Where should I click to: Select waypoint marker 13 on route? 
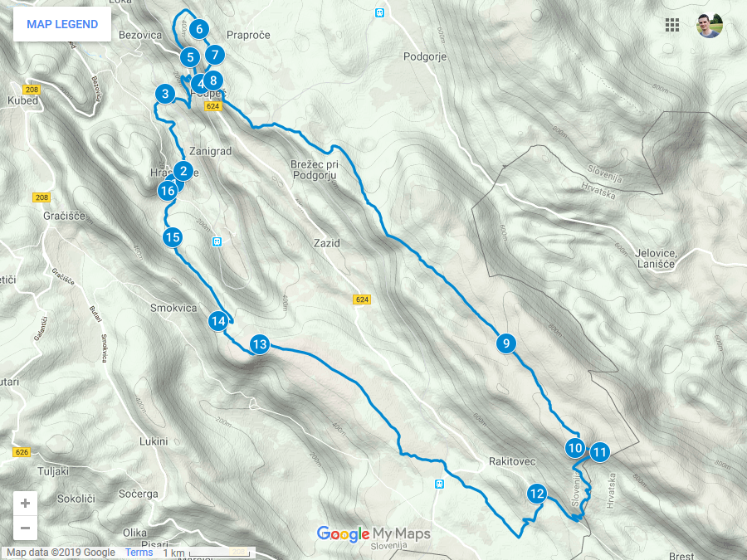pyautogui.click(x=260, y=343)
